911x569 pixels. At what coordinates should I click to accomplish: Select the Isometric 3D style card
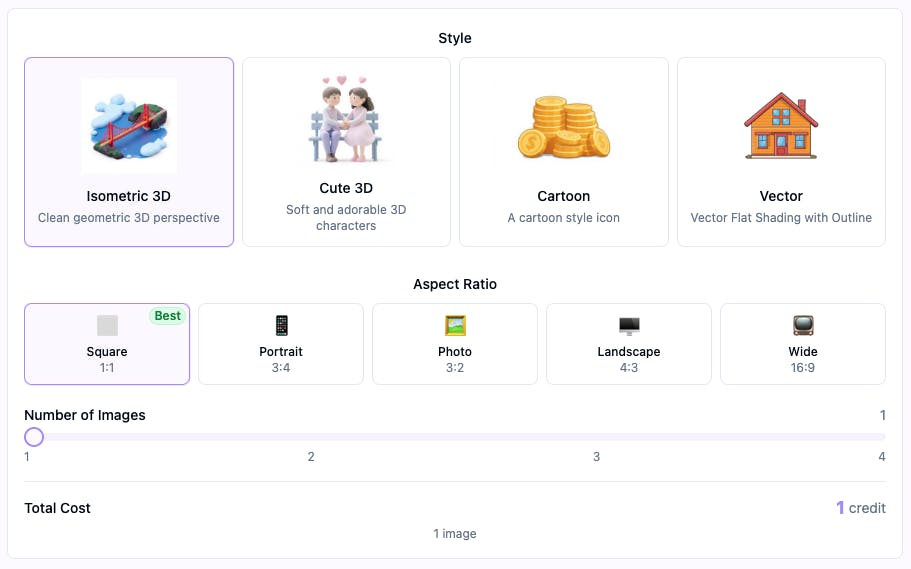[129, 152]
